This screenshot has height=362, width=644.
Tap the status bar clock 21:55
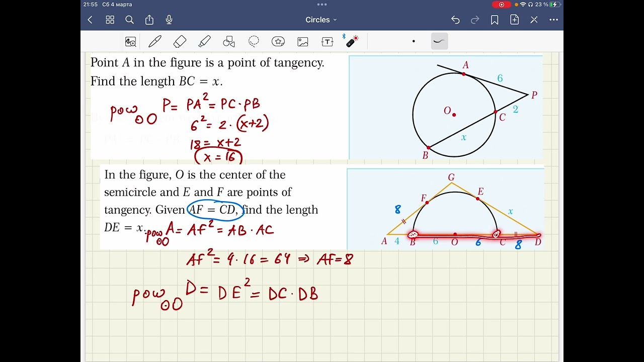click(x=91, y=5)
